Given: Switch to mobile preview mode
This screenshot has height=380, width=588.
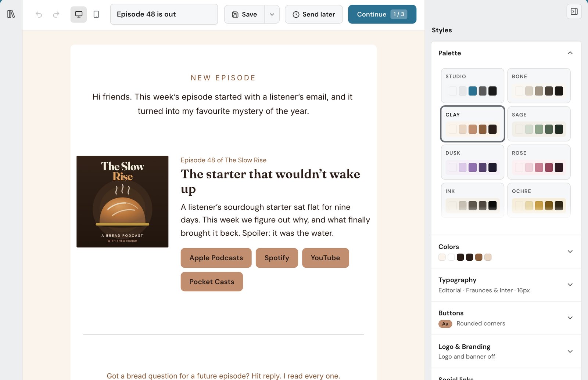Looking at the screenshot, I should 96,14.
